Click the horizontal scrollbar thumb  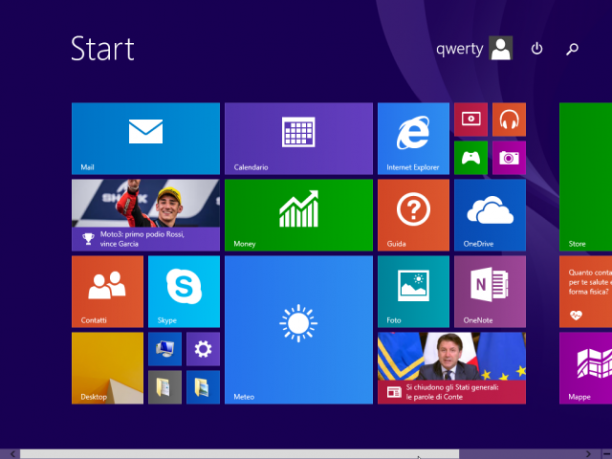[239, 454]
